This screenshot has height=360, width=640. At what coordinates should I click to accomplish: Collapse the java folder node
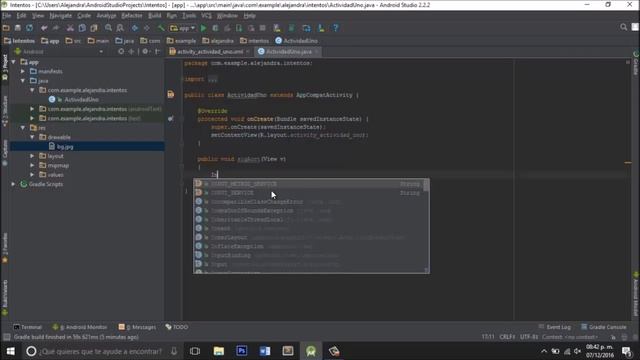click(23, 81)
